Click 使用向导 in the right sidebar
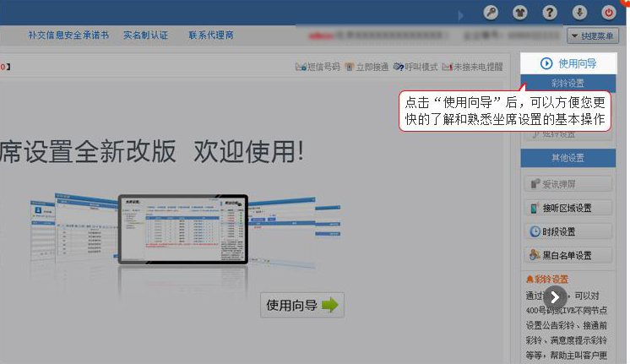The height and width of the screenshot is (364, 630). [x=568, y=63]
